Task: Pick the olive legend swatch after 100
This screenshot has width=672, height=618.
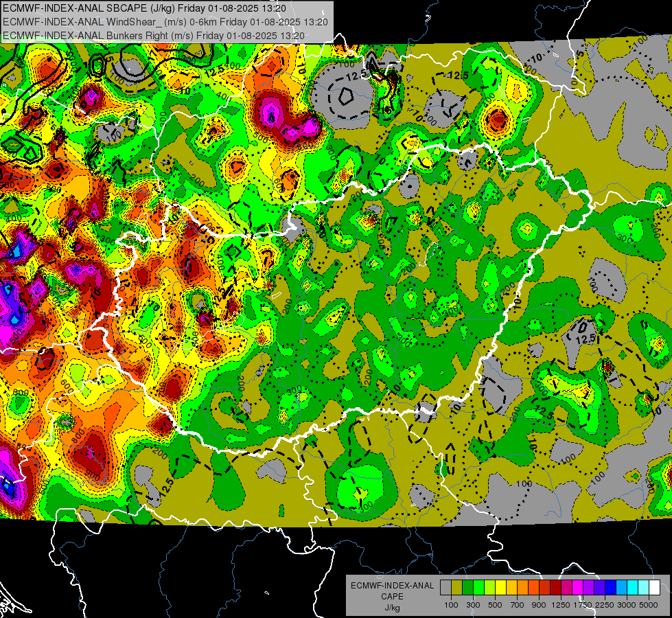Action: 457,588
